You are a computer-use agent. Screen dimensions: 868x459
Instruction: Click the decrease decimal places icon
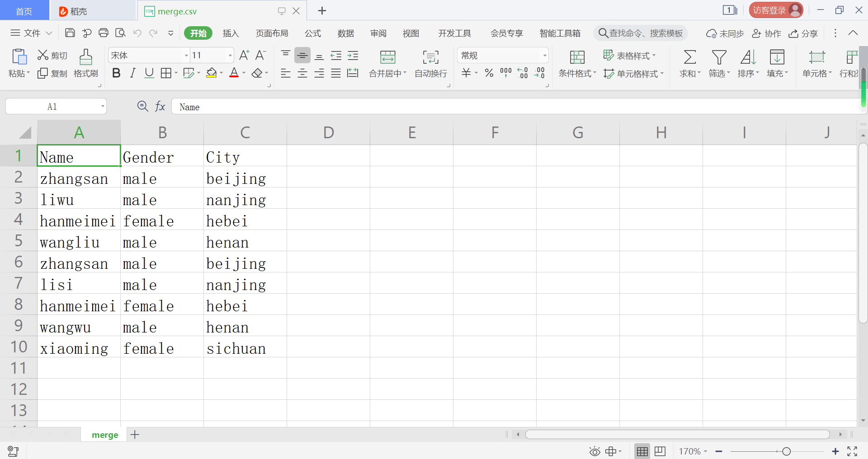(x=540, y=73)
